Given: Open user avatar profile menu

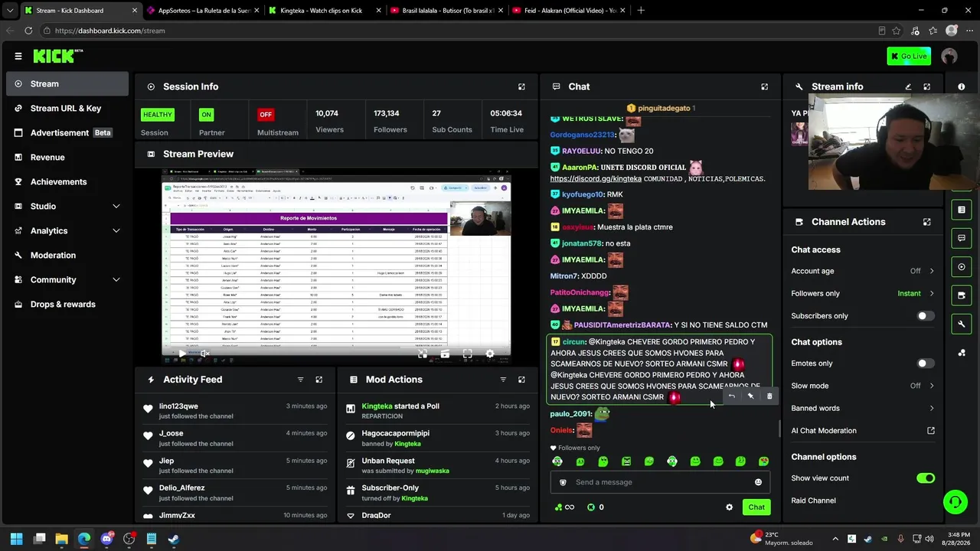Looking at the screenshot, I should click(x=949, y=56).
